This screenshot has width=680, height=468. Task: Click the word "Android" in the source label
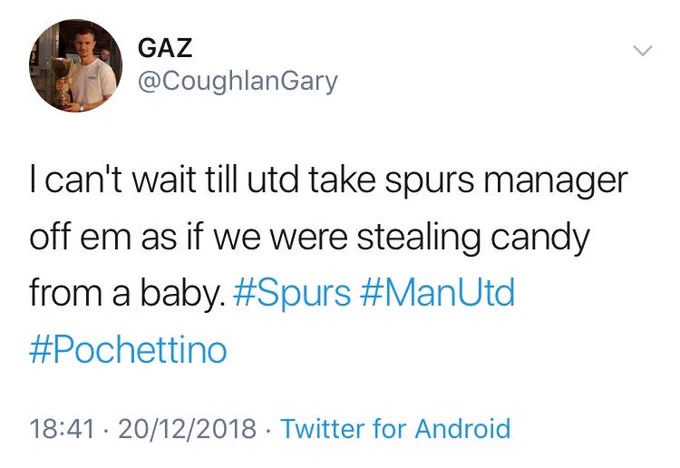(462, 428)
